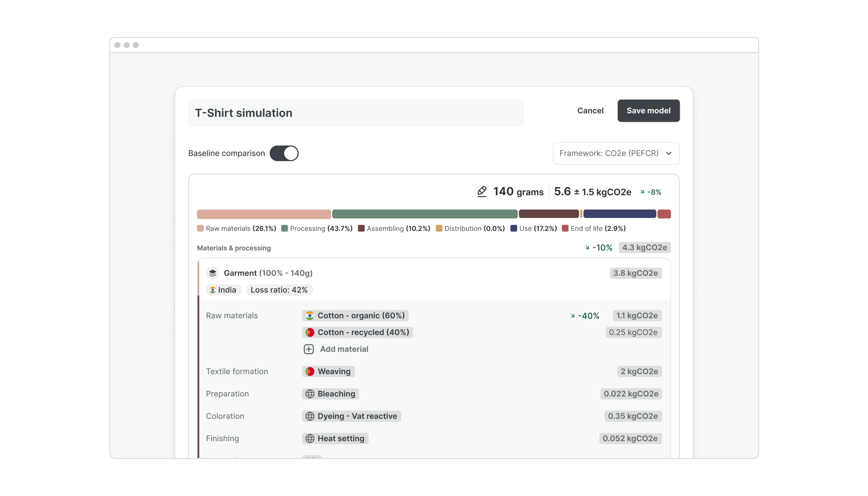This screenshot has height=496, width=868.
Task: Click the Materials & processing heading
Action: point(234,248)
